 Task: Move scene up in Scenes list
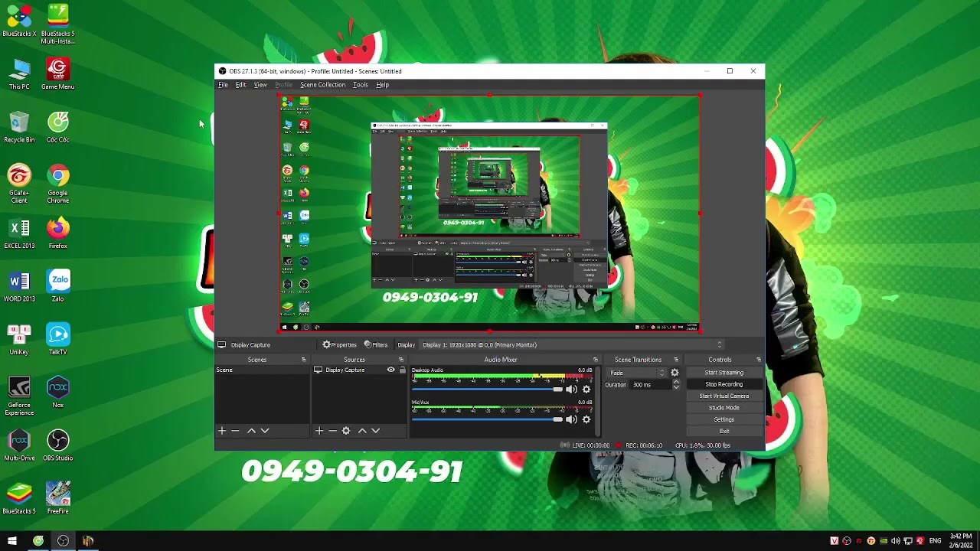pyautogui.click(x=251, y=431)
